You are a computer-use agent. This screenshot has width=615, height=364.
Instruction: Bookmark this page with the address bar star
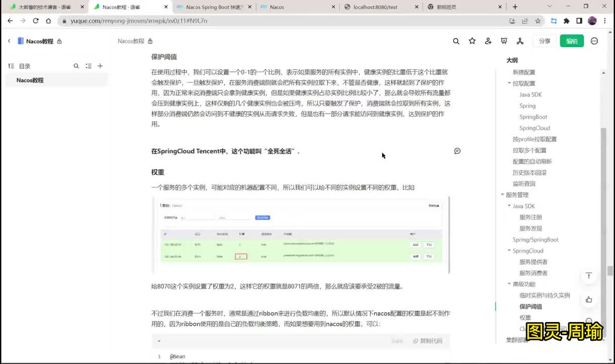(x=538, y=21)
